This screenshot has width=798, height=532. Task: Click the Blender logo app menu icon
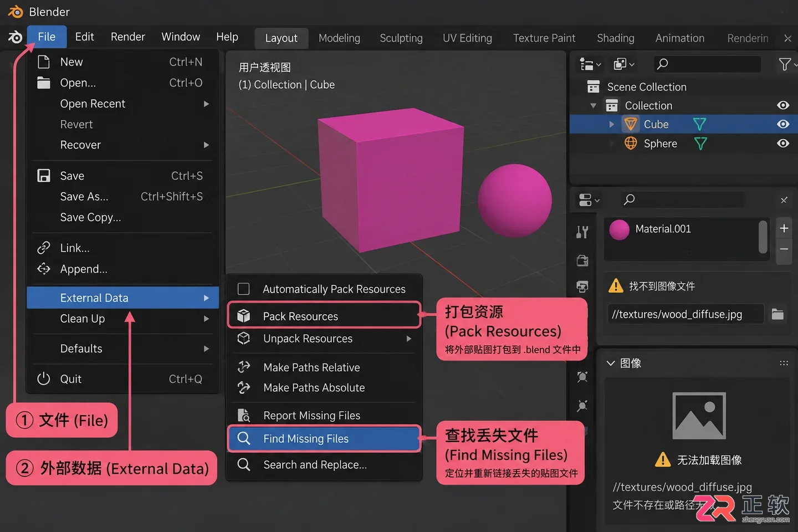coord(15,37)
